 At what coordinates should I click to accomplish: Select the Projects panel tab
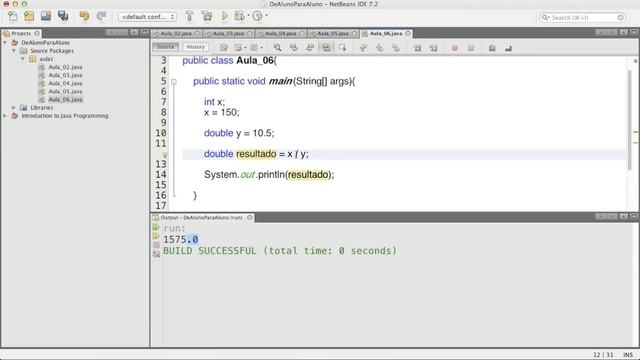pos(21,33)
